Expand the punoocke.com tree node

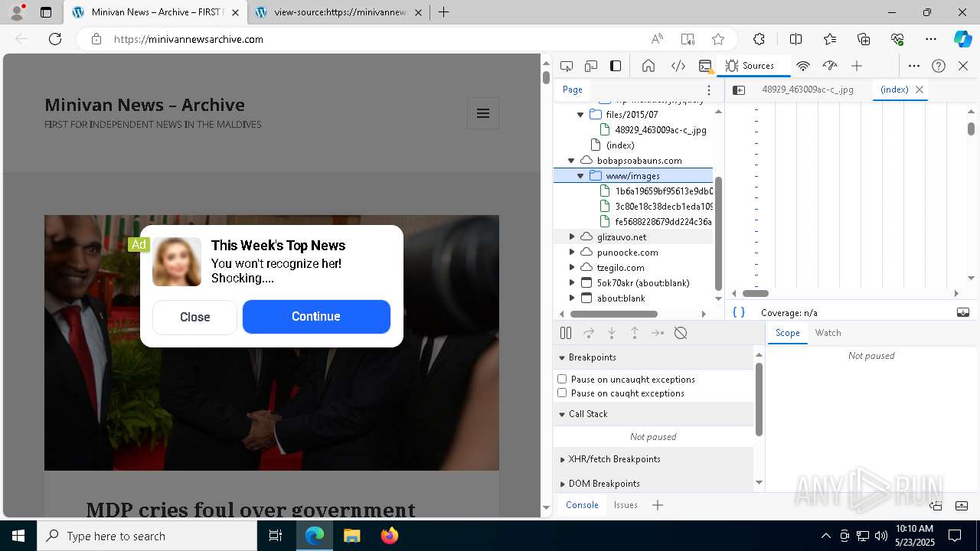coord(572,253)
